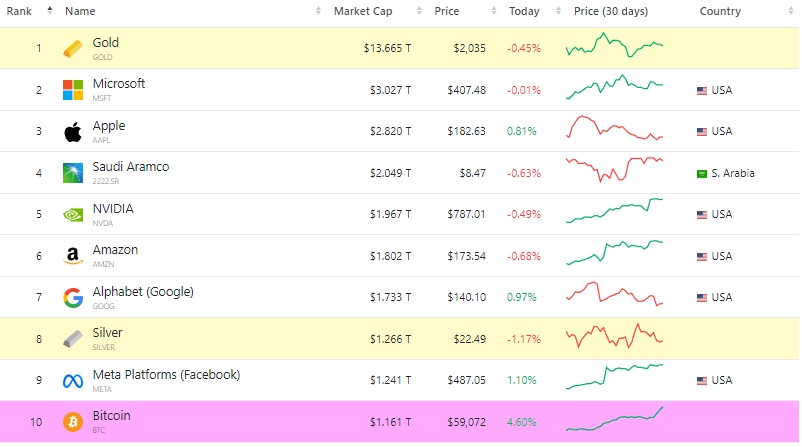Click the Amazon logo icon
Image resolution: width=802 pixels, height=447 pixels.
(x=73, y=256)
